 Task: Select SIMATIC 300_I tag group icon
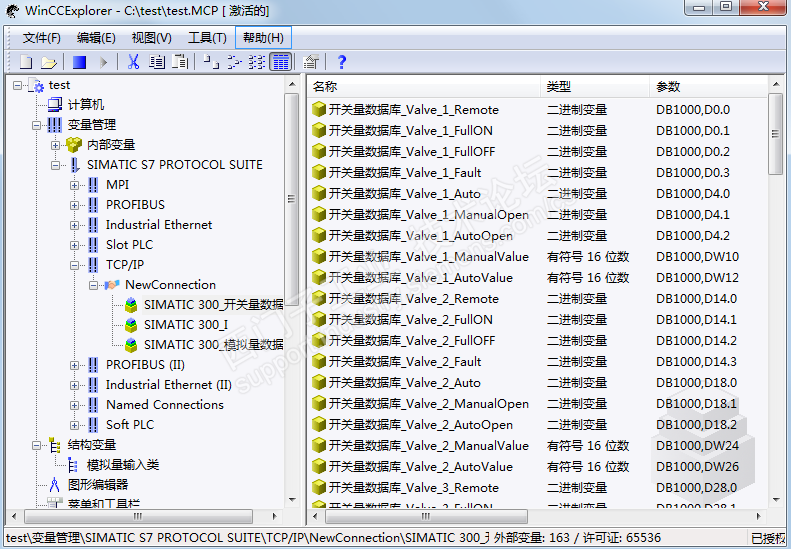131,325
